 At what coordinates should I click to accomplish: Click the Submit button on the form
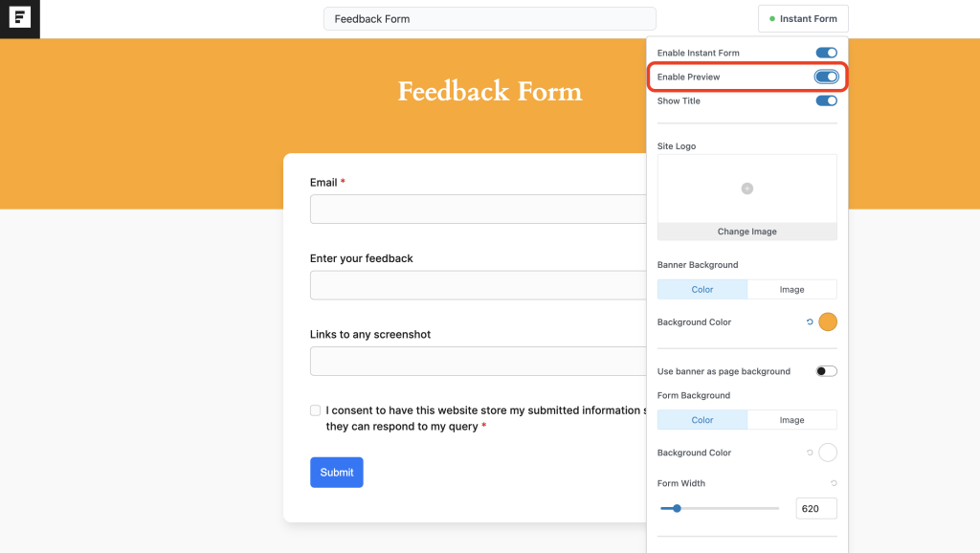336,472
